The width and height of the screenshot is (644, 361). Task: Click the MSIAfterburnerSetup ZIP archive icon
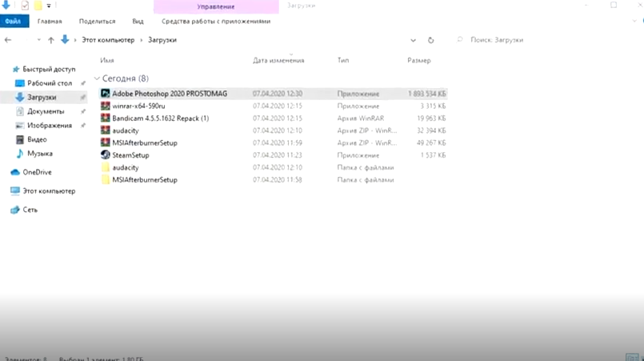coord(105,142)
